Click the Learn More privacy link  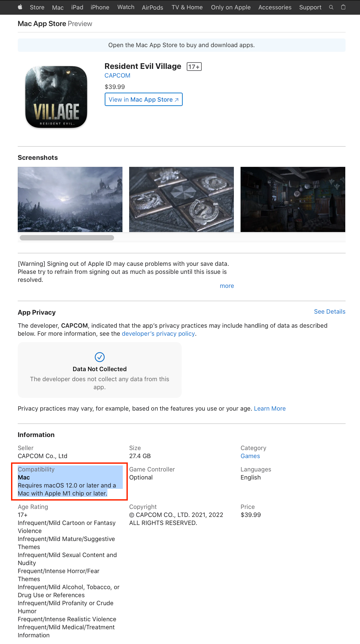[x=270, y=409]
